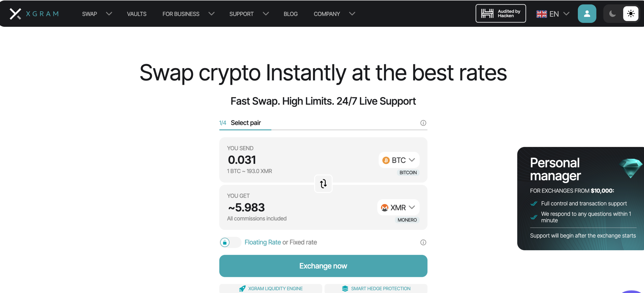Click the info icon beside Select pair
The image size is (644, 293).
click(x=423, y=123)
